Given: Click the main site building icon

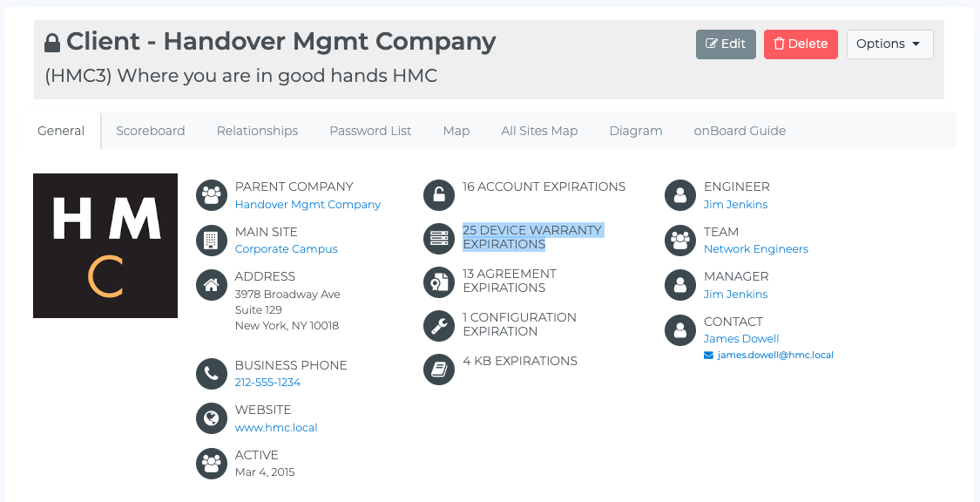Looking at the screenshot, I should tap(211, 241).
